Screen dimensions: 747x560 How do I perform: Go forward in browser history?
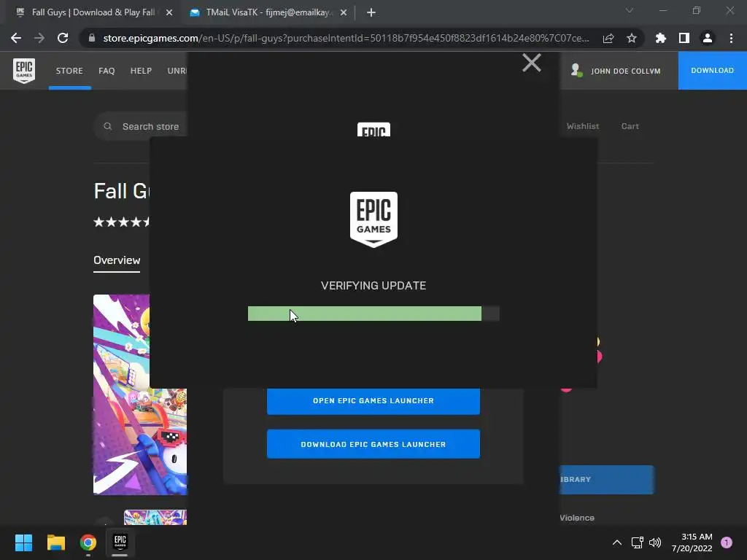(x=39, y=38)
